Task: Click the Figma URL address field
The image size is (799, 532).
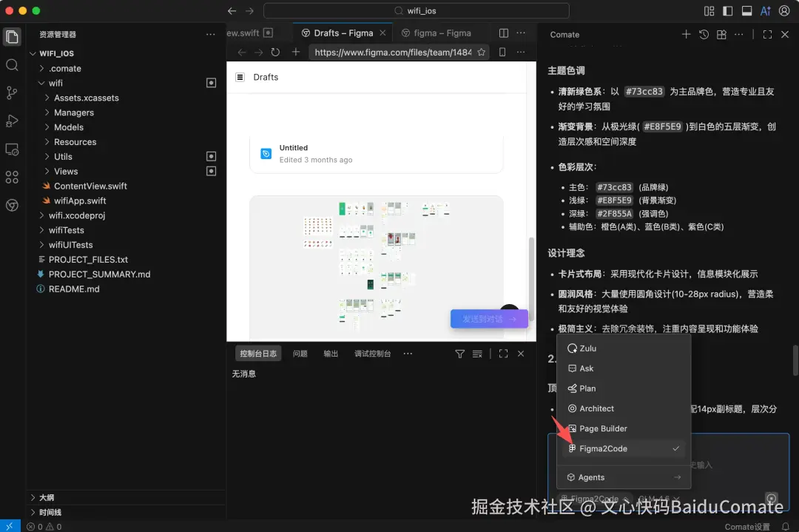Action: (393, 52)
